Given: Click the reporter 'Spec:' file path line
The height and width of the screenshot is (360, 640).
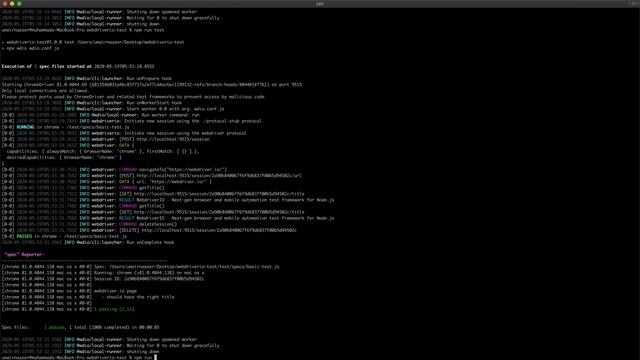Looking at the screenshot, I should 140,267.
